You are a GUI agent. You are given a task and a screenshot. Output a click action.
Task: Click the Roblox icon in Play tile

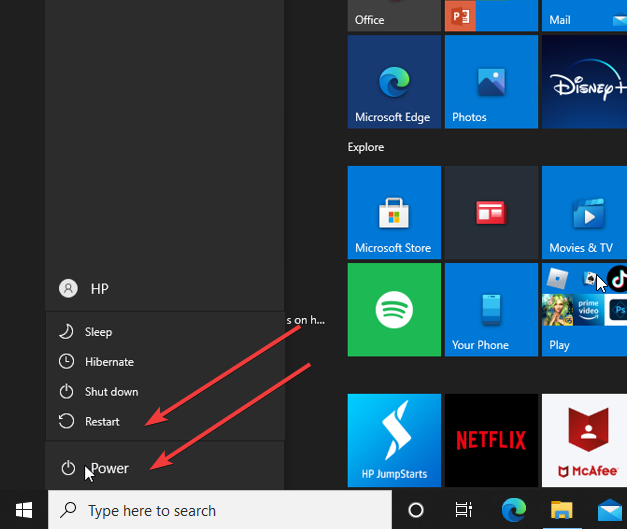click(x=557, y=279)
